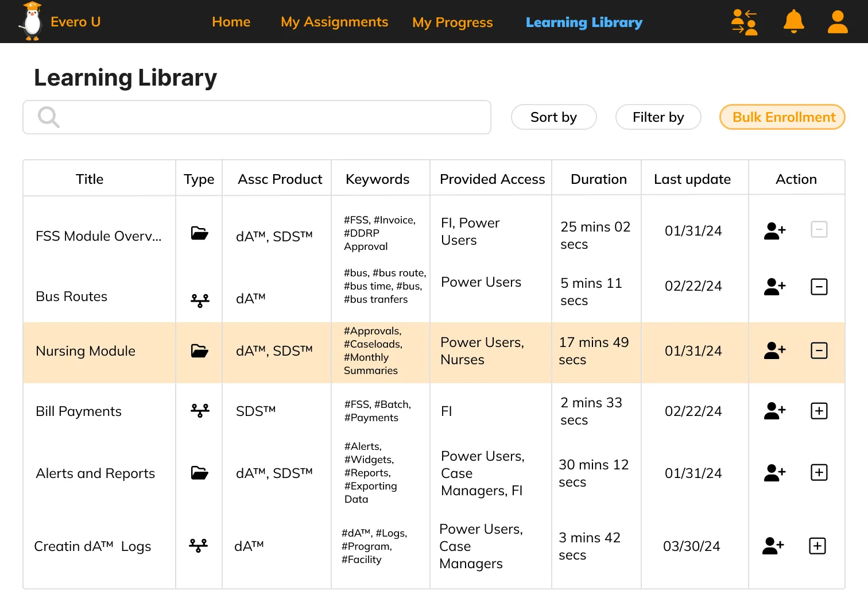Image resolution: width=868 pixels, height=613 pixels.
Task: Open the notifications bell
Action: pyautogui.click(x=794, y=22)
